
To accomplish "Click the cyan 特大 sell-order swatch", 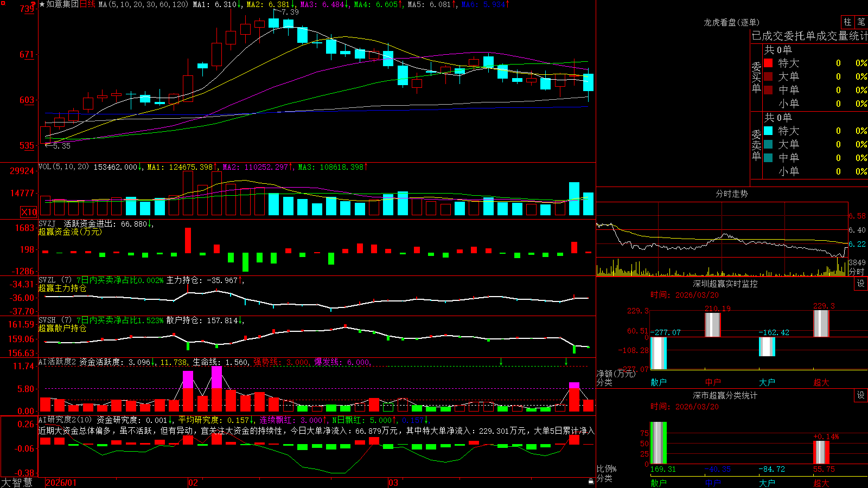I will (x=768, y=131).
